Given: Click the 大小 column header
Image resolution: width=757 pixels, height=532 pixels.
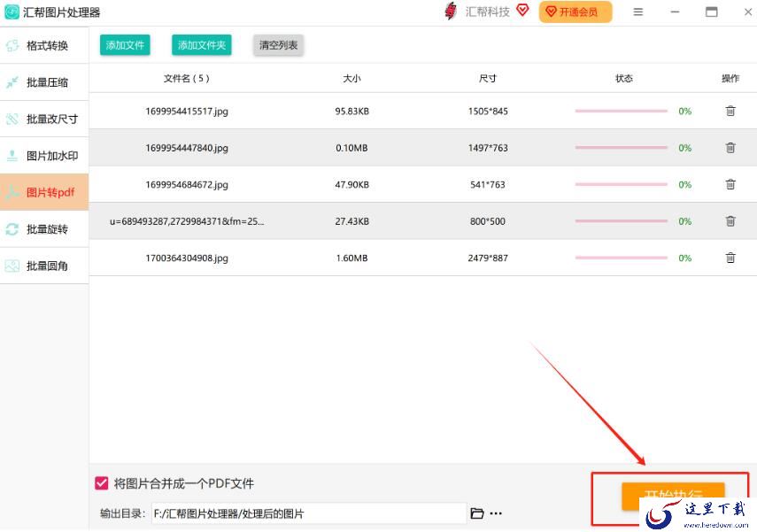Looking at the screenshot, I should coord(352,78).
